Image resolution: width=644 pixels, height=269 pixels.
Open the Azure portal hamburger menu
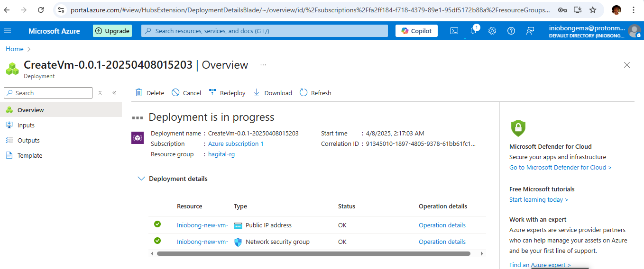8,31
